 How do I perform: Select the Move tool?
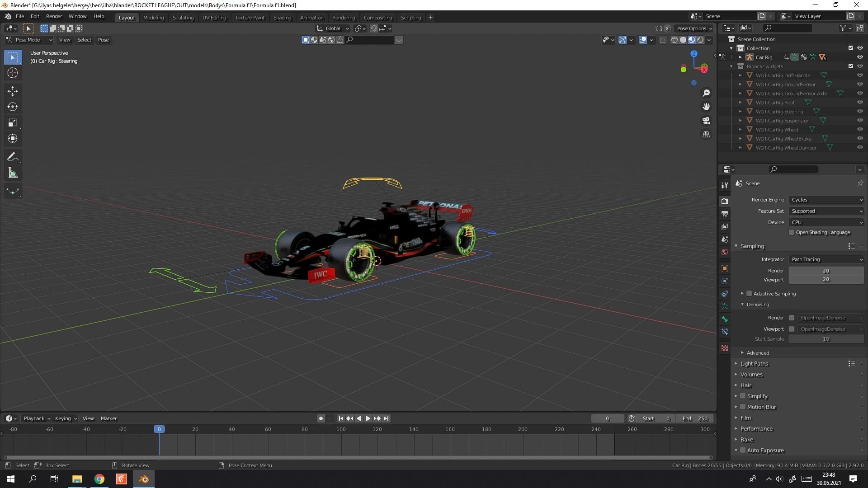click(x=13, y=91)
